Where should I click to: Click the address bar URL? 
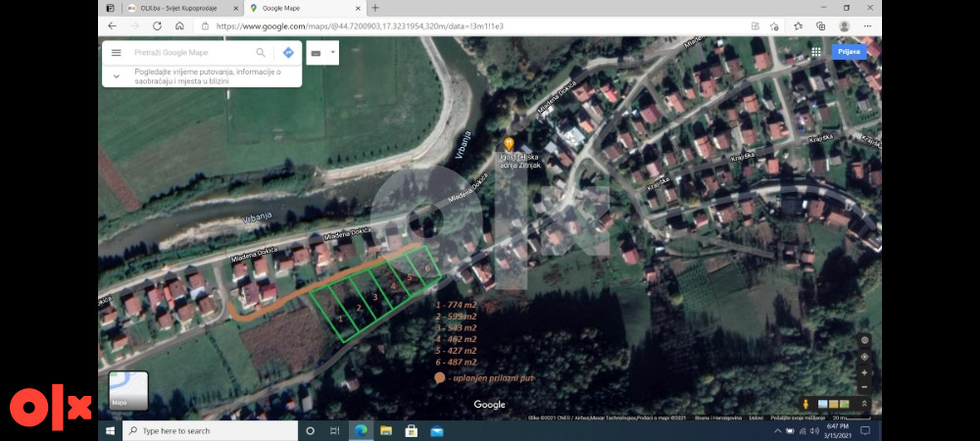[x=360, y=26]
